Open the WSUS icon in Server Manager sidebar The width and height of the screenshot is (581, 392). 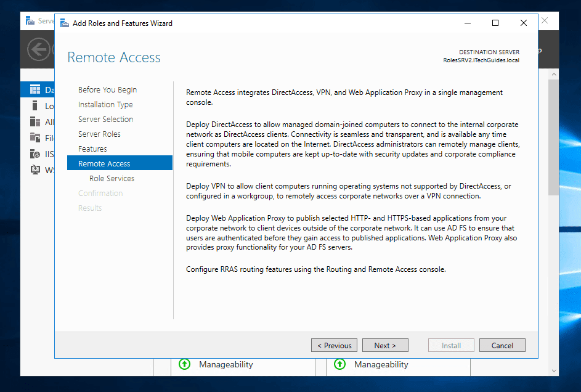[35, 169]
